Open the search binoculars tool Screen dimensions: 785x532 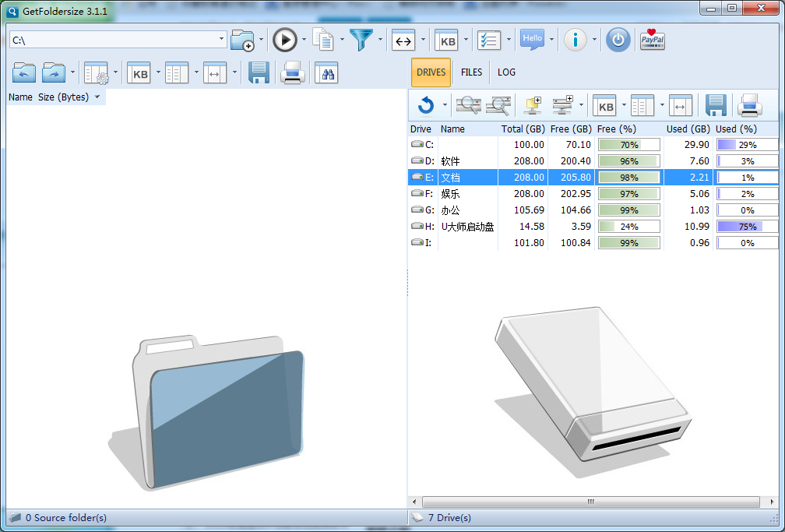(x=326, y=72)
